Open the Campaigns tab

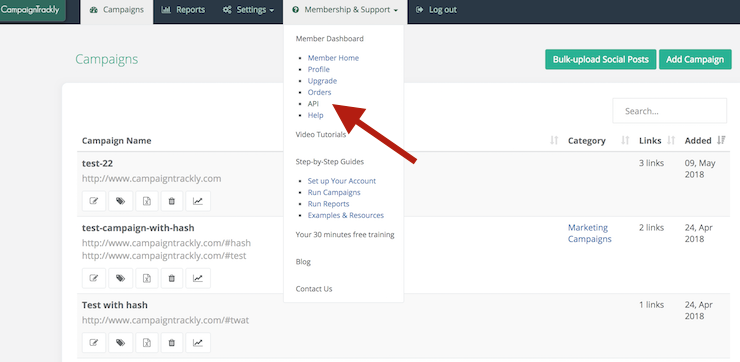pos(117,10)
